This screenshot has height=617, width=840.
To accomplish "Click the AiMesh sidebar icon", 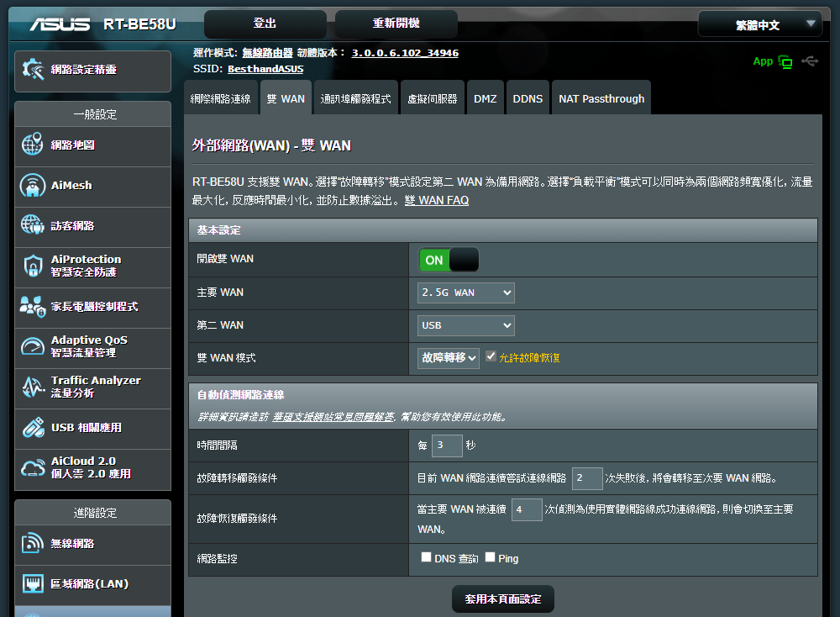I will pos(32,185).
